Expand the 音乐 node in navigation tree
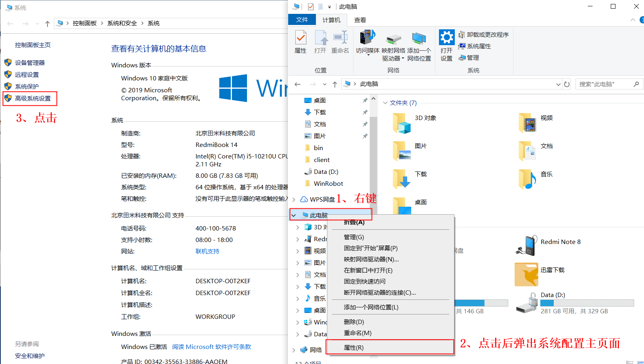This screenshot has height=364, width=644. point(298,298)
